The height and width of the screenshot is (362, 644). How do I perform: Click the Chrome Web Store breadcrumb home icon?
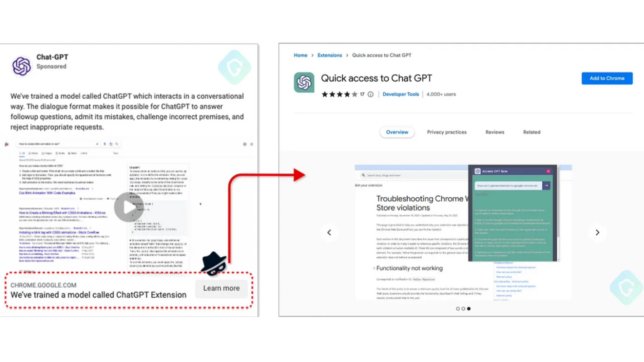coord(300,55)
